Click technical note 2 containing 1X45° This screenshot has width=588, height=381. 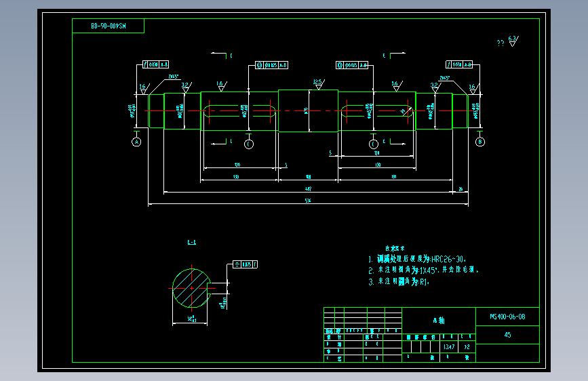(423, 270)
